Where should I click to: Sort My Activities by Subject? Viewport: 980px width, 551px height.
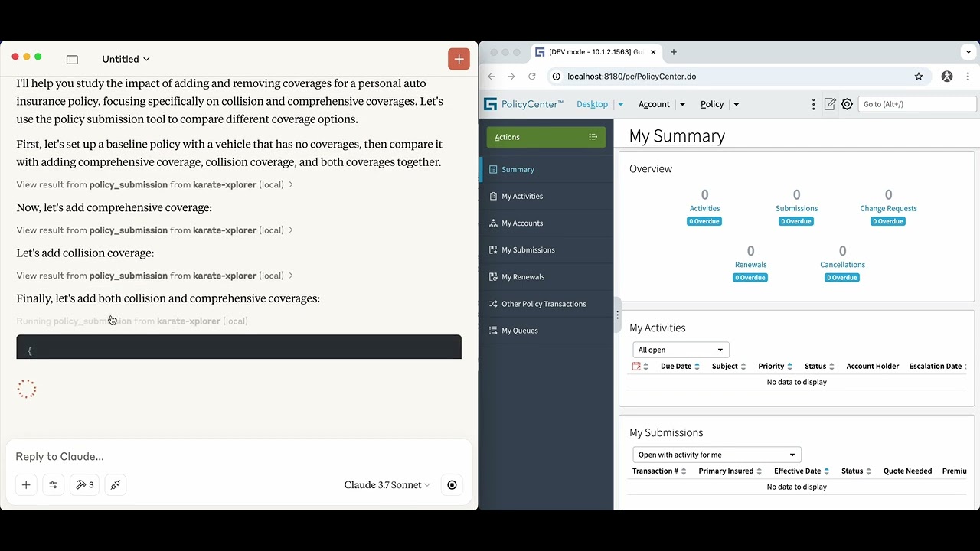[x=729, y=367]
